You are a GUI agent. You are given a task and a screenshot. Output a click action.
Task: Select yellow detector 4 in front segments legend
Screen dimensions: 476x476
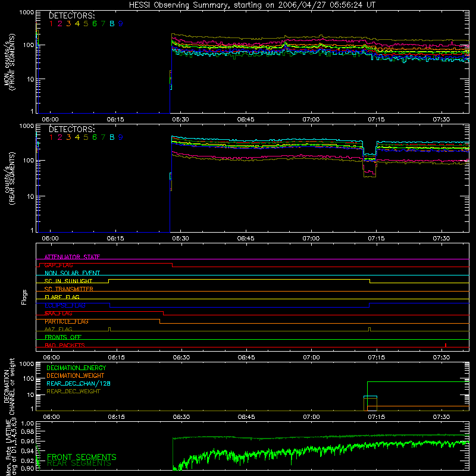pos(77,24)
